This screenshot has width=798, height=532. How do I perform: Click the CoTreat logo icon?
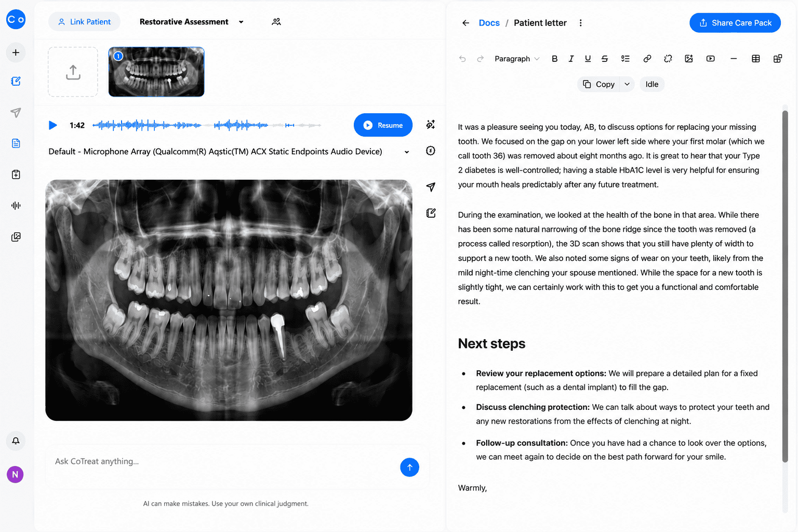pos(16,19)
